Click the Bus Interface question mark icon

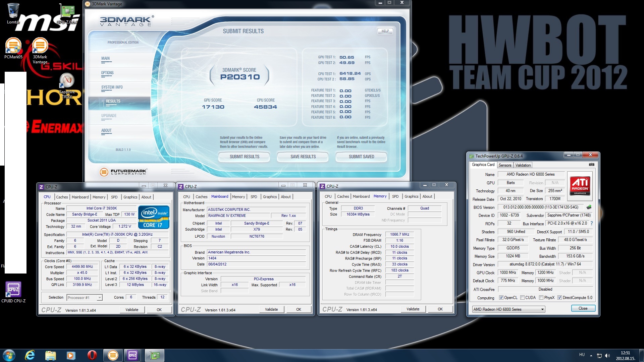tap(592, 223)
